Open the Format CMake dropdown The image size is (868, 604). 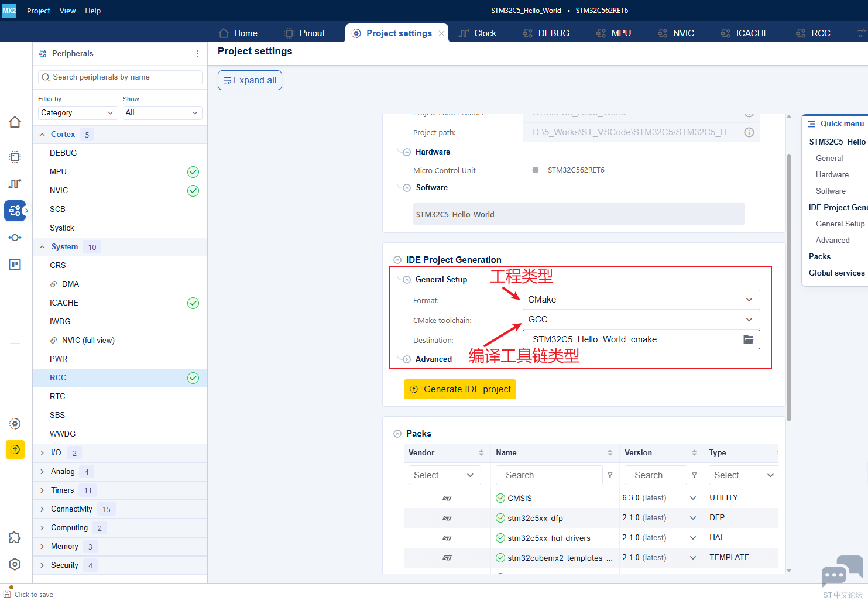641,300
